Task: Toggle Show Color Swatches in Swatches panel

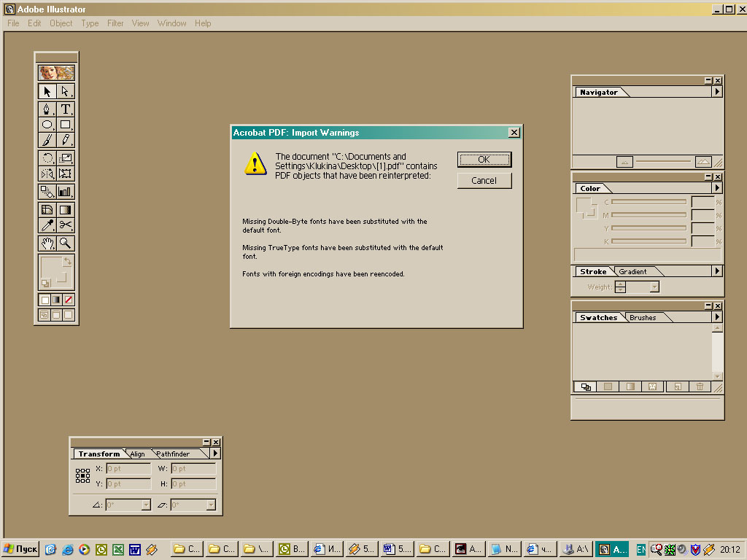Action: [608, 386]
